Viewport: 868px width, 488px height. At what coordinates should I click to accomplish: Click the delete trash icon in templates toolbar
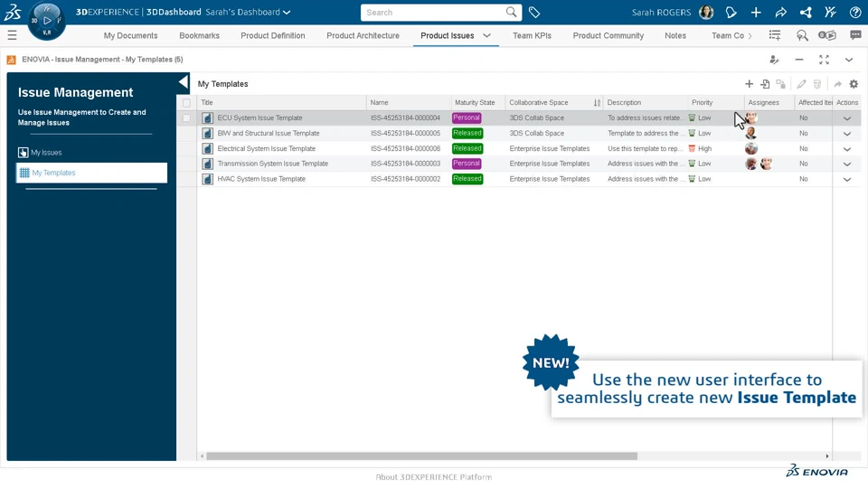(x=817, y=84)
